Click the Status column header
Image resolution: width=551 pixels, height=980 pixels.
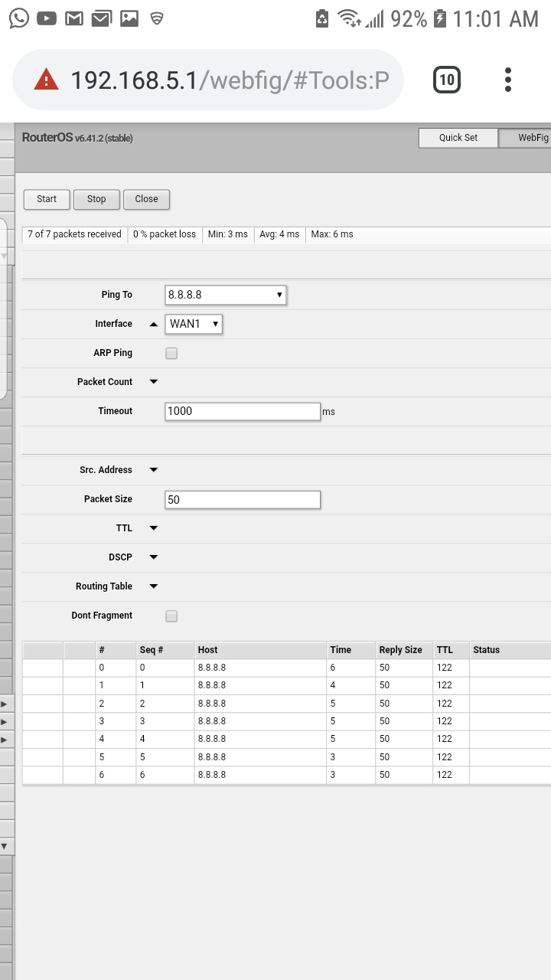[x=510, y=650]
